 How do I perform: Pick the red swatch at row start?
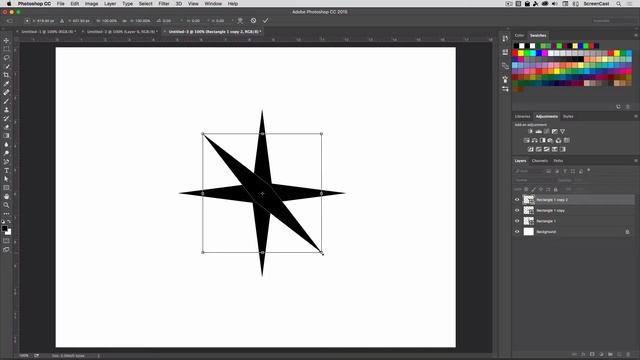pos(515,53)
